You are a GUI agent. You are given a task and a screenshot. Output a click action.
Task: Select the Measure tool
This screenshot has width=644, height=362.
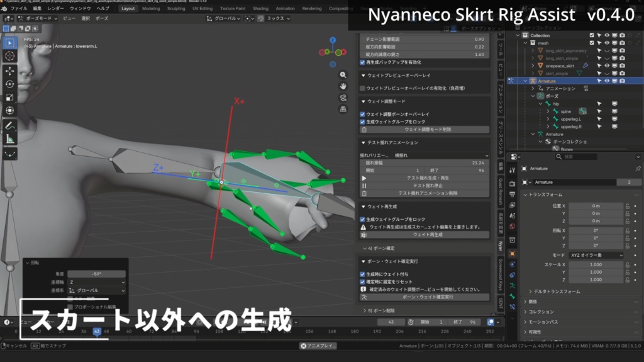pos(10,139)
